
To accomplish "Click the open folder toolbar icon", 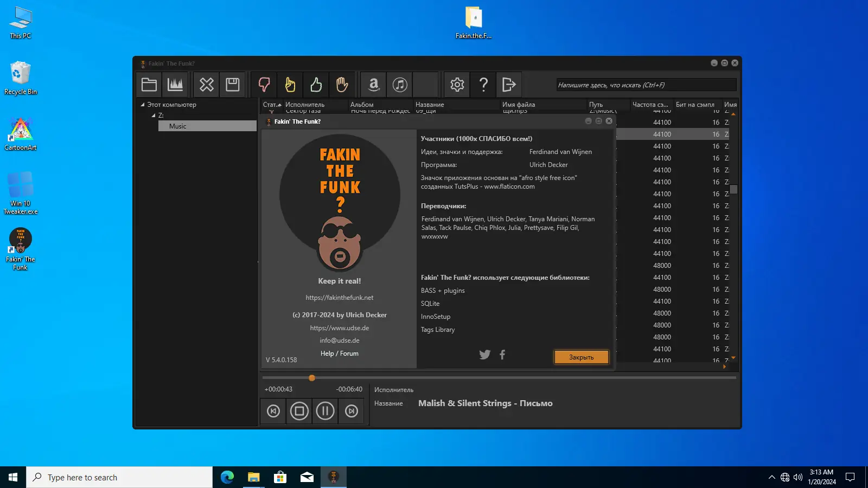I will (x=149, y=85).
